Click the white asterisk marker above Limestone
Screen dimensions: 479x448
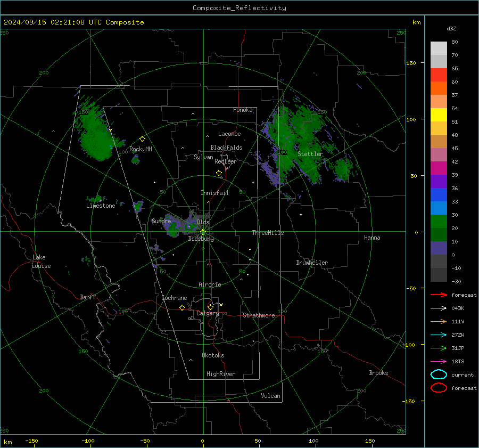click(101, 201)
